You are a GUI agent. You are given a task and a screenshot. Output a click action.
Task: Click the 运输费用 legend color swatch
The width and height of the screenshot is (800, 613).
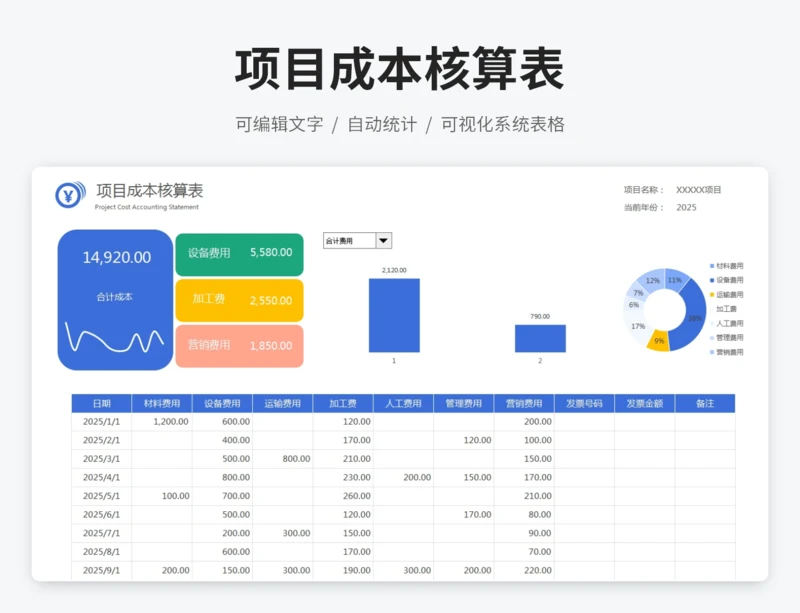point(712,295)
